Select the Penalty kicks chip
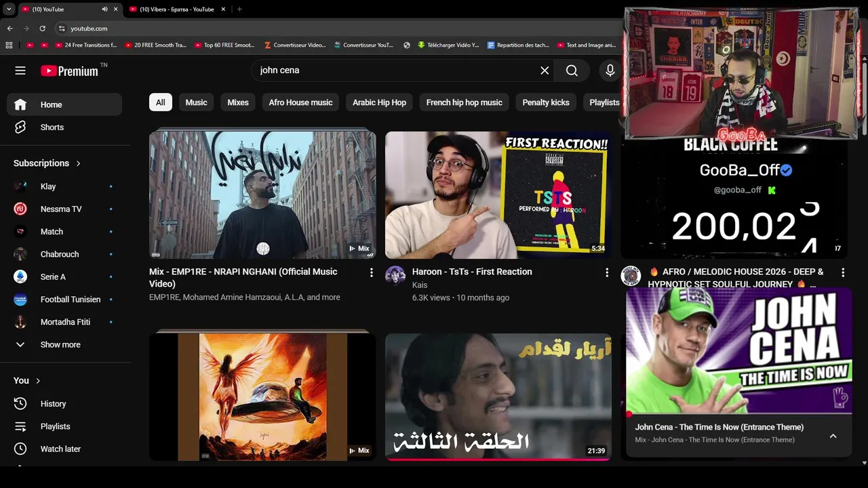This screenshot has height=488, width=868. click(546, 102)
